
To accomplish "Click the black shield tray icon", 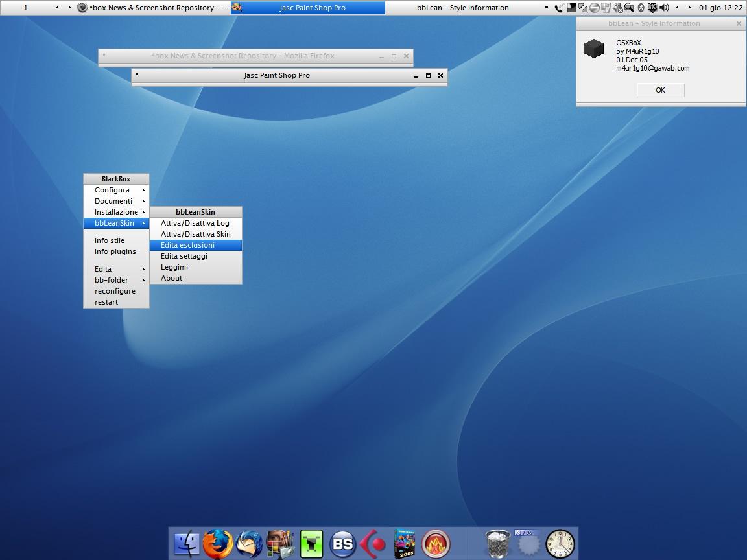I will point(652,8).
